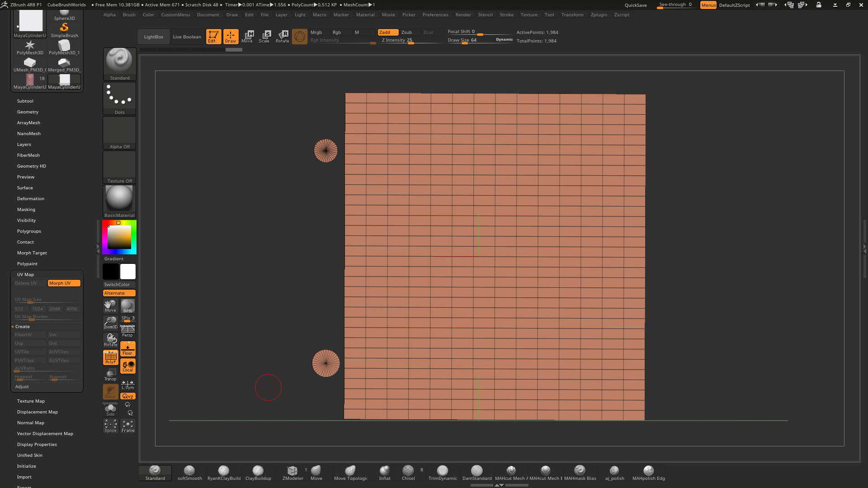Image resolution: width=868 pixels, height=488 pixels.
Task: Click the canvas Rotate navigation icon
Action: (111, 340)
